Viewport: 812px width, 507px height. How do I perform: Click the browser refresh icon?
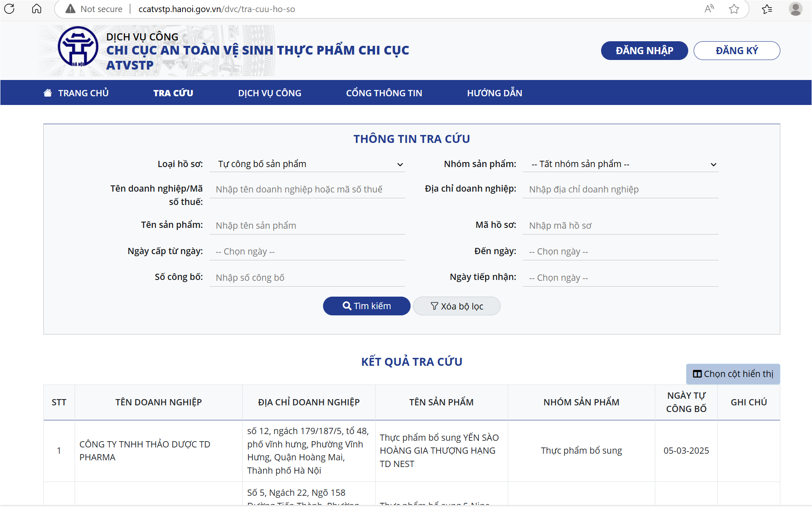click(9, 9)
